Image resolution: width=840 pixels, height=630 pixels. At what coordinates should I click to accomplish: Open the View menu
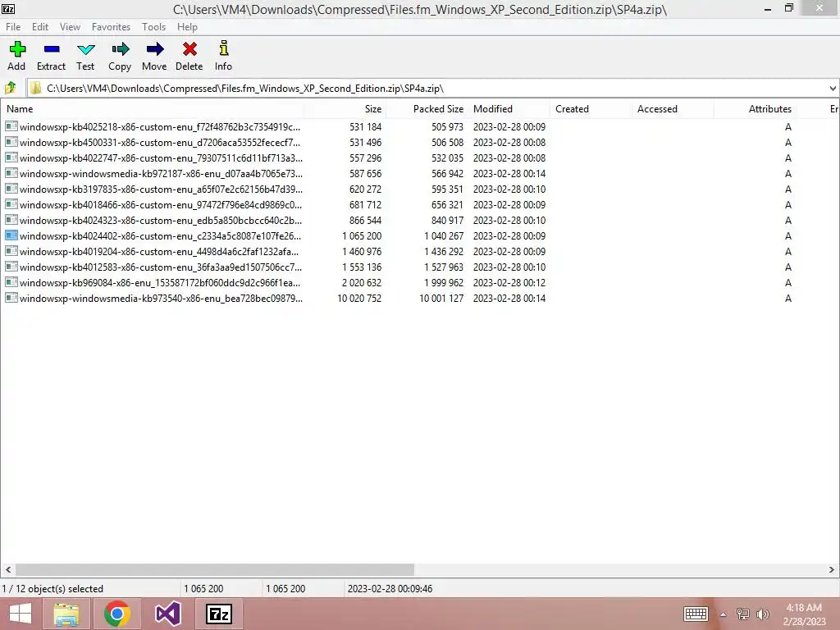pyautogui.click(x=71, y=27)
